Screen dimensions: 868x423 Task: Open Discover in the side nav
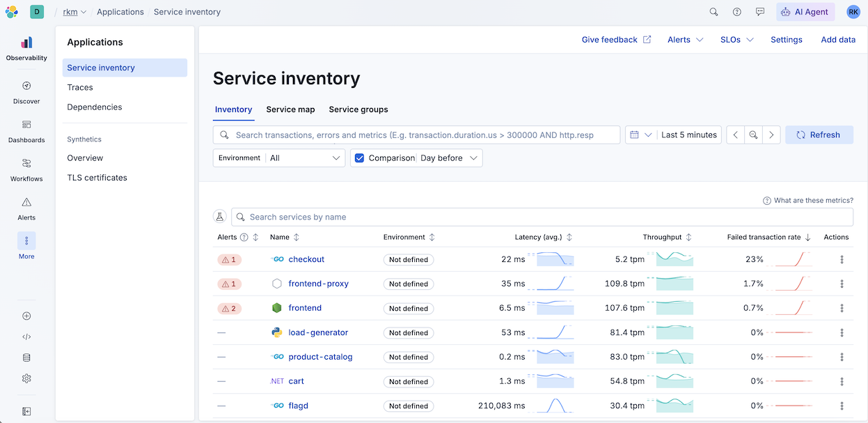(x=26, y=92)
